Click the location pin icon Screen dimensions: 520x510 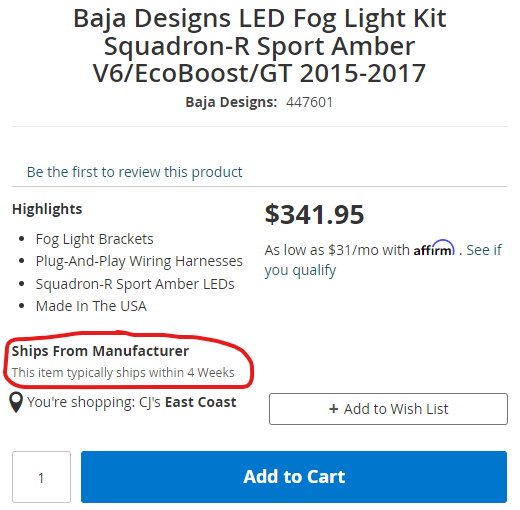16,402
